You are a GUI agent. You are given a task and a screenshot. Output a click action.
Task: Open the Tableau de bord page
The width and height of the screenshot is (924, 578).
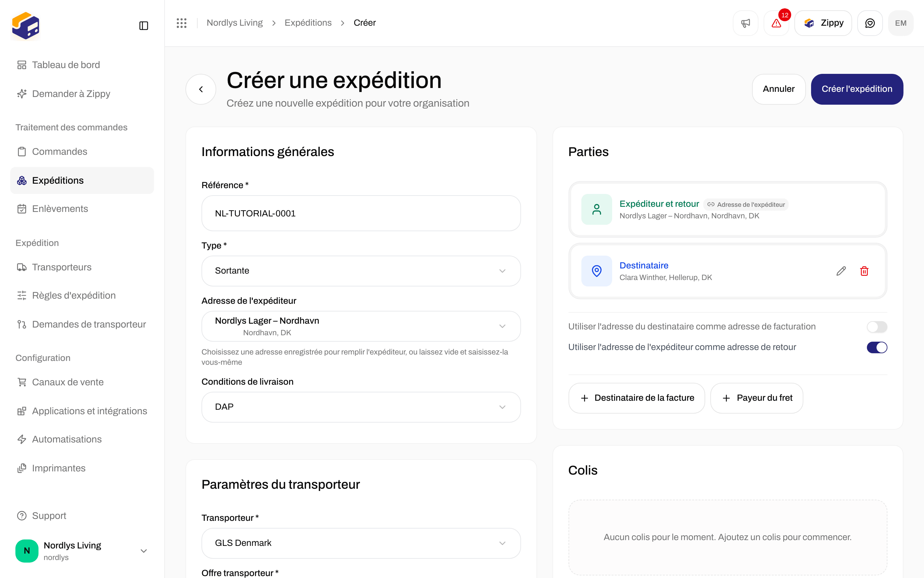[82, 65]
